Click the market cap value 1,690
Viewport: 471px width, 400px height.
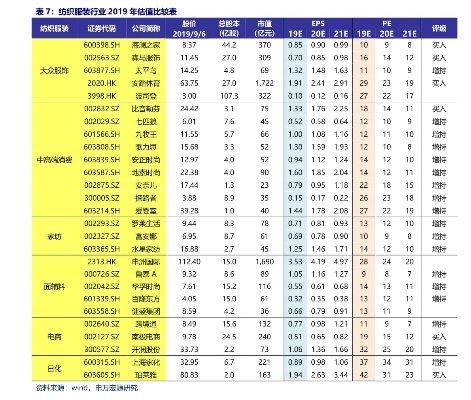tap(264, 262)
